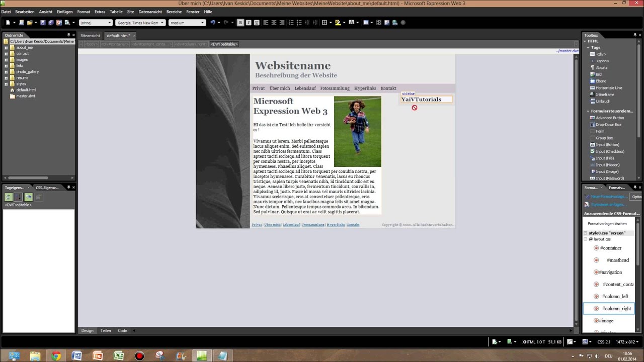Switch to the Siteansicht tab

point(90,36)
